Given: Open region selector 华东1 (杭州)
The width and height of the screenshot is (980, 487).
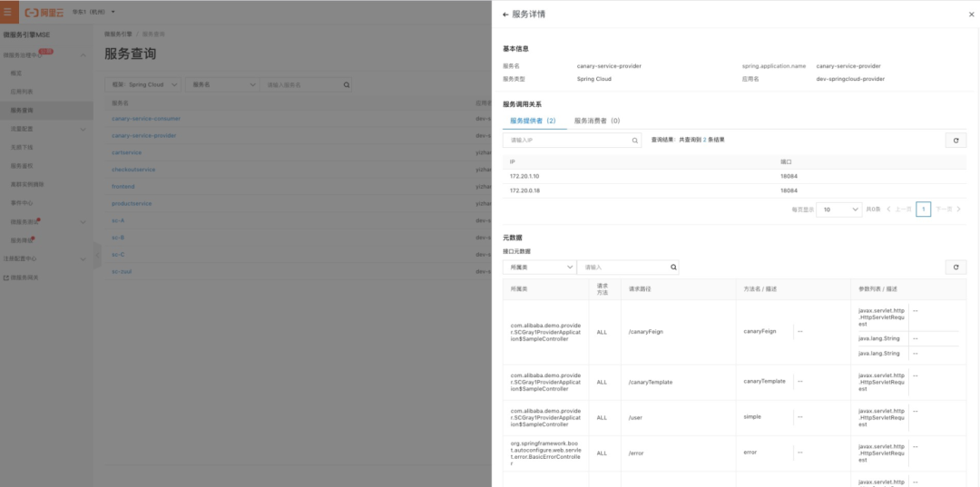Looking at the screenshot, I should (x=93, y=12).
